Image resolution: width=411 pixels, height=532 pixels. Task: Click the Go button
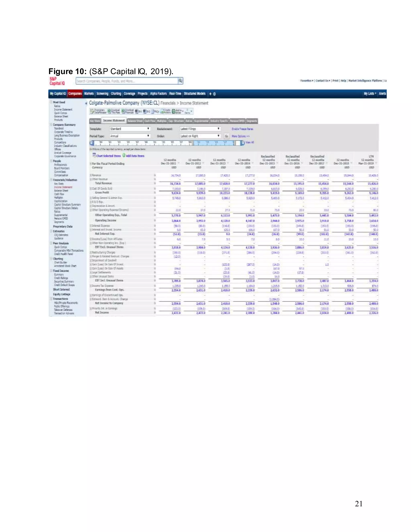pos(226,136)
